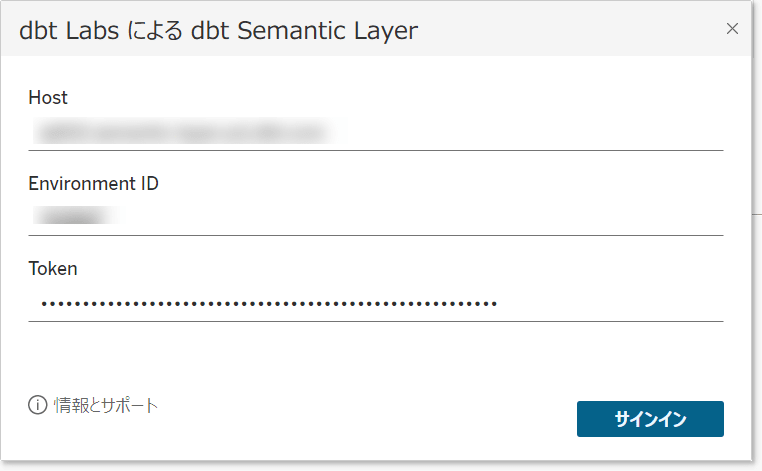Click the blurred Host value text

pos(180,131)
